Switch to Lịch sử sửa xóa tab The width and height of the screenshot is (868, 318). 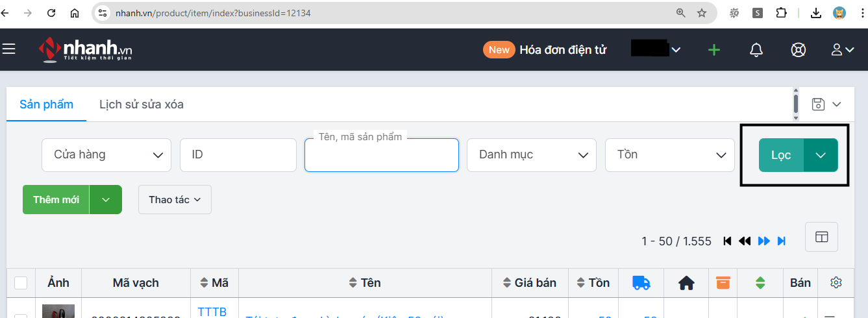(x=142, y=104)
